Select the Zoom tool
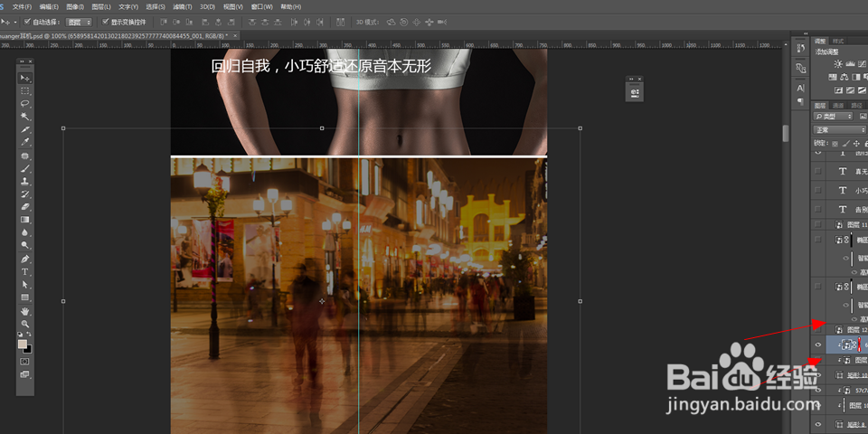 [x=25, y=324]
